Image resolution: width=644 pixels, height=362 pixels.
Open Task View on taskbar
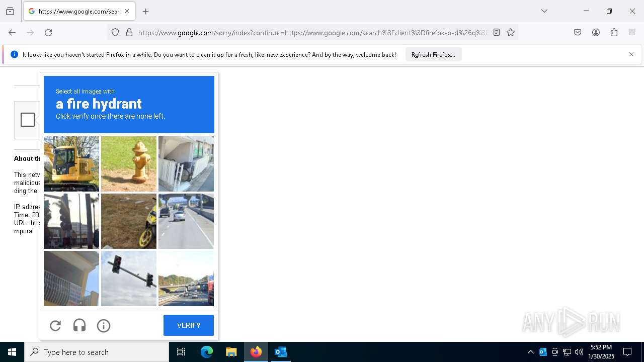(181, 352)
